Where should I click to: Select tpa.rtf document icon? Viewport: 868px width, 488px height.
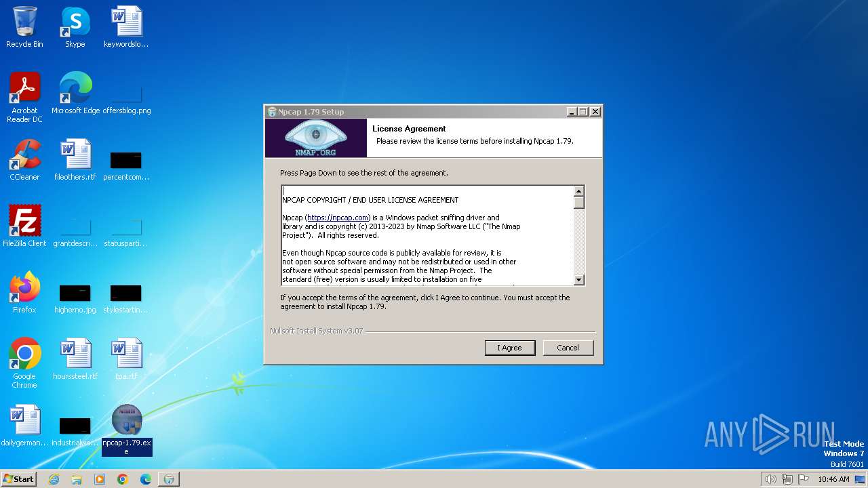point(126,359)
